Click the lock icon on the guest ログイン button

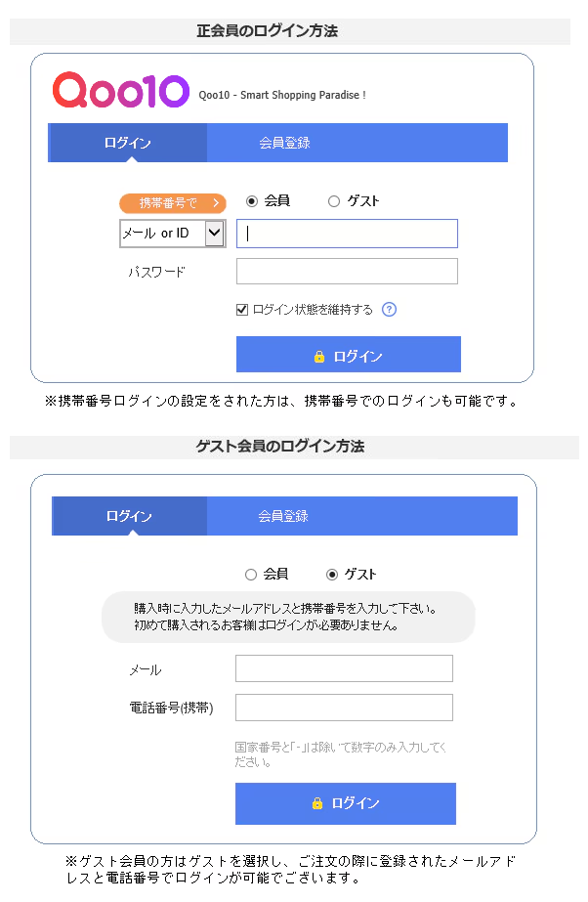tap(316, 803)
